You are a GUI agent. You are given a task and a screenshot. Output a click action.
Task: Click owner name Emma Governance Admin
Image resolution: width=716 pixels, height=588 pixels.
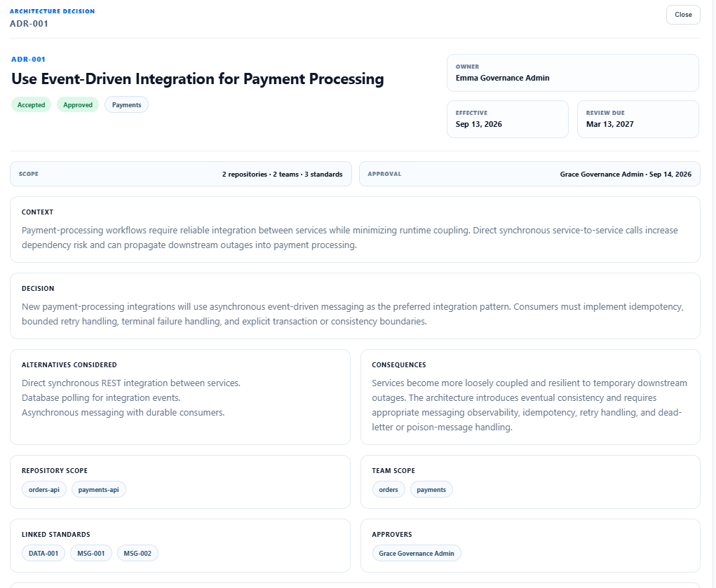[502, 78]
